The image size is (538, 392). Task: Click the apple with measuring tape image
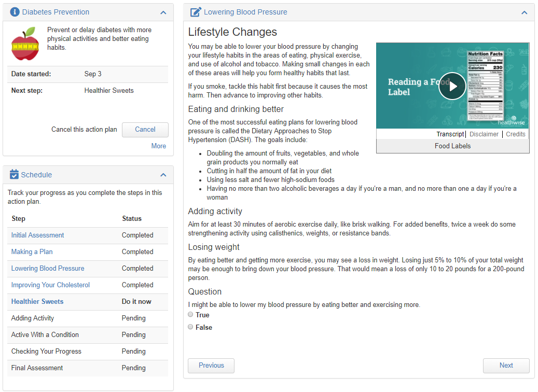click(25, 44)
